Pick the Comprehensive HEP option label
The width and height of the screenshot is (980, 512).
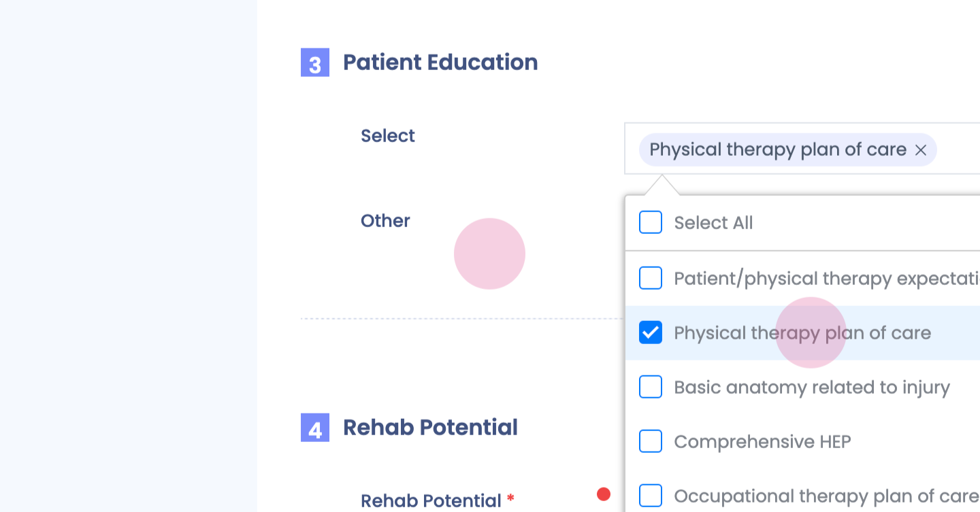coord(762,442)
